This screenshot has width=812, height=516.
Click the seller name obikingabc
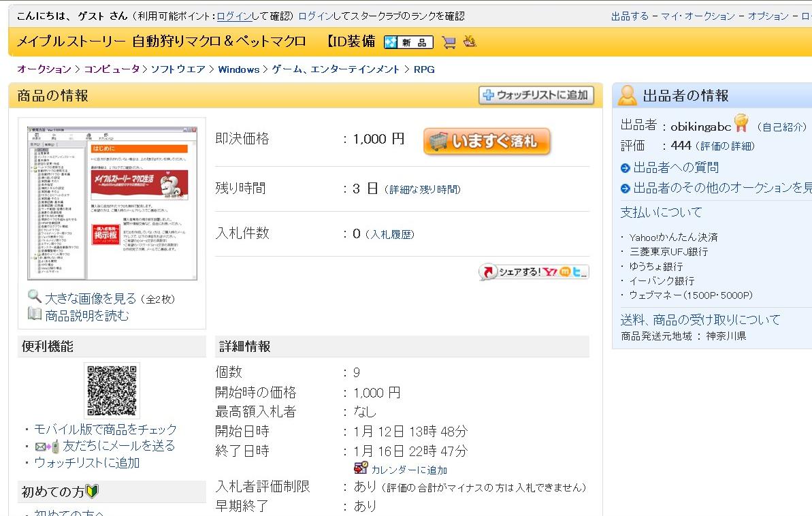(x=700, y=127)
